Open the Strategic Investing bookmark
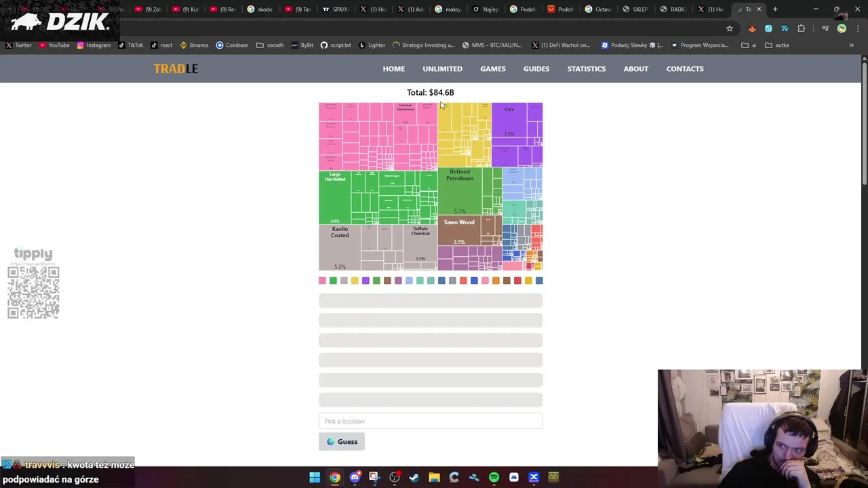The height and width of the screenshot is (488, 868). click(424, 45)
